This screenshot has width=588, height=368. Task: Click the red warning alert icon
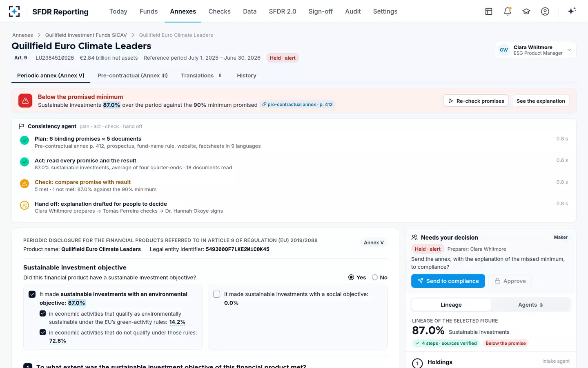(x=25, y=101)
